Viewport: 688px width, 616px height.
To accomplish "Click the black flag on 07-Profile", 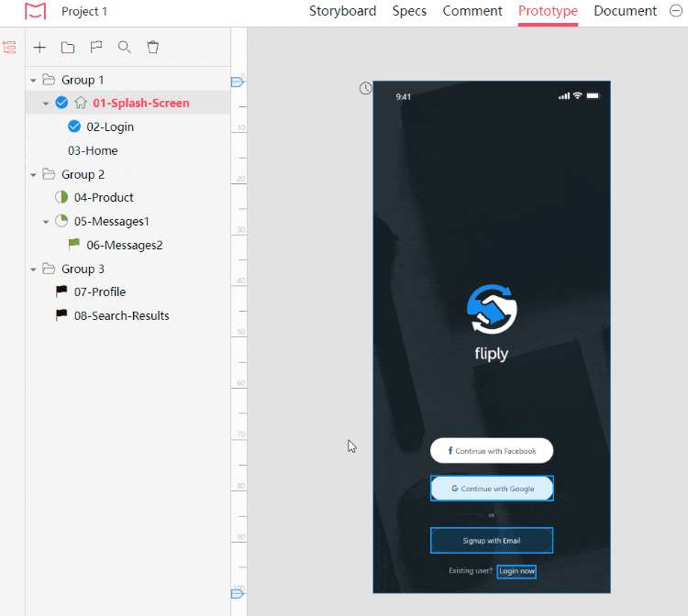I will pyautogui.click(x=61, y=291).
